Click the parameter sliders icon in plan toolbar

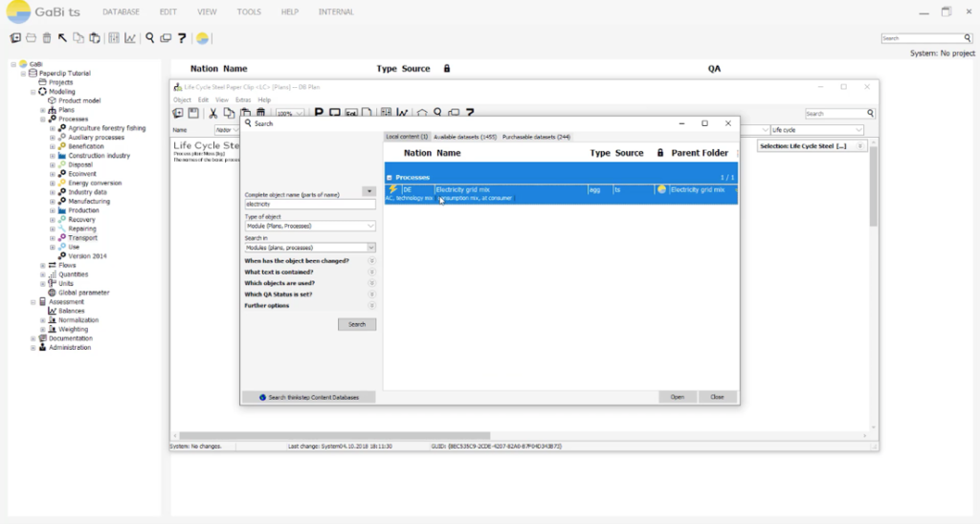coord(386,113)
